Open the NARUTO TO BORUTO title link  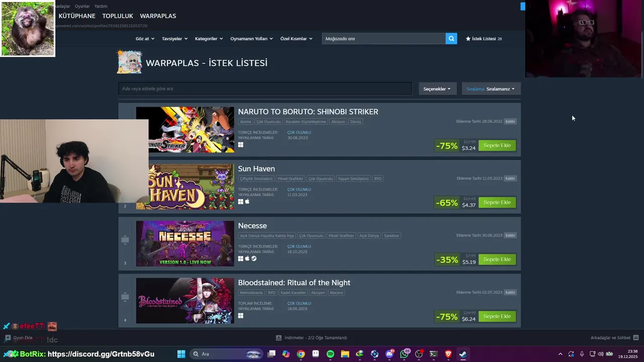[x=308, y=112]
